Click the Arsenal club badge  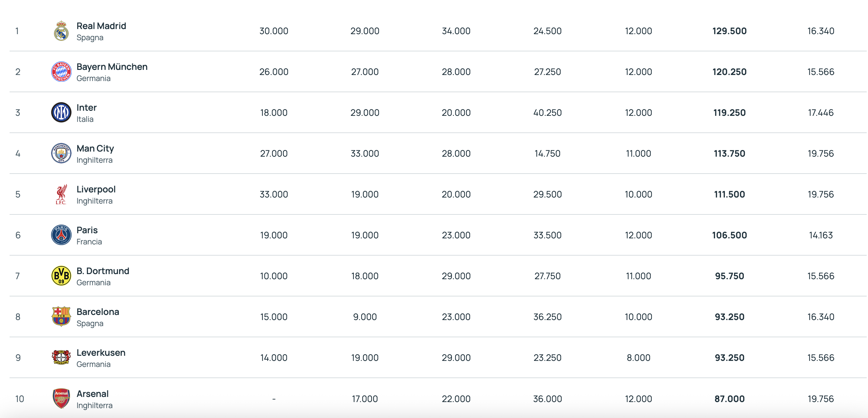(x=61, y=399)
